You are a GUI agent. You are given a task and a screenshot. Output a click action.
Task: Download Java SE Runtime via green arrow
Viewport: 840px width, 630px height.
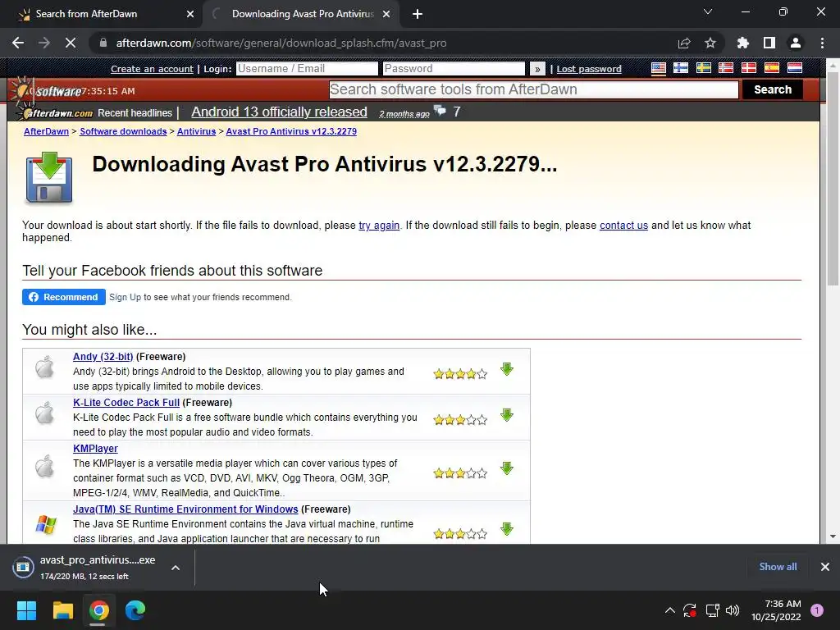point(507,529)
